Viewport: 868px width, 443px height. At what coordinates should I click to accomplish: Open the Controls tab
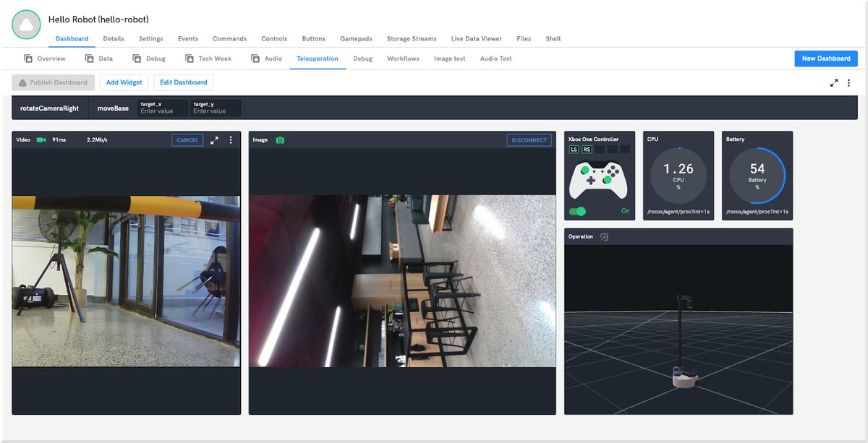pos(274,39)
